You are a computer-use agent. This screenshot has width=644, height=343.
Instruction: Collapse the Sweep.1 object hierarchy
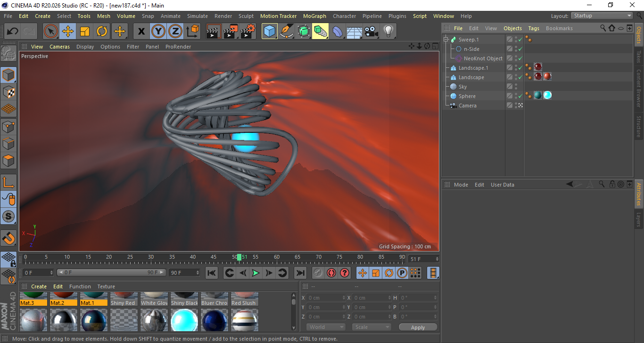tap(446, 40)
